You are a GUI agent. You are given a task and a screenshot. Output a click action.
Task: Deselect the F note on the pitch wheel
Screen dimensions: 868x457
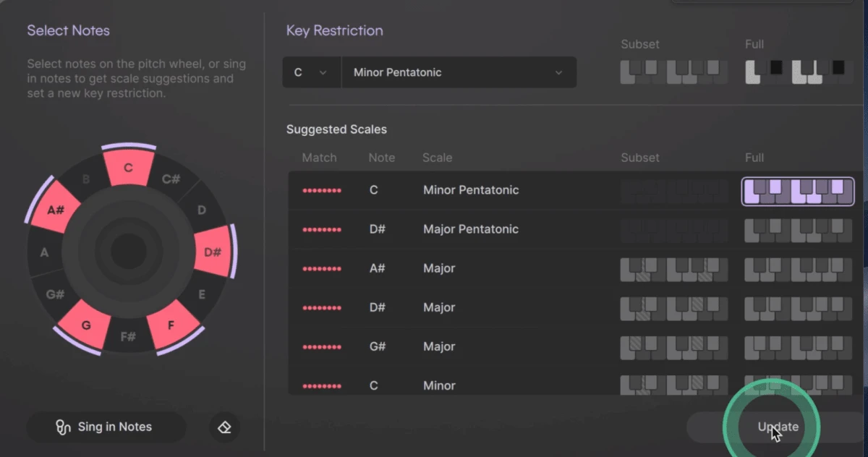pyautogui.click(x=171, y=325)
